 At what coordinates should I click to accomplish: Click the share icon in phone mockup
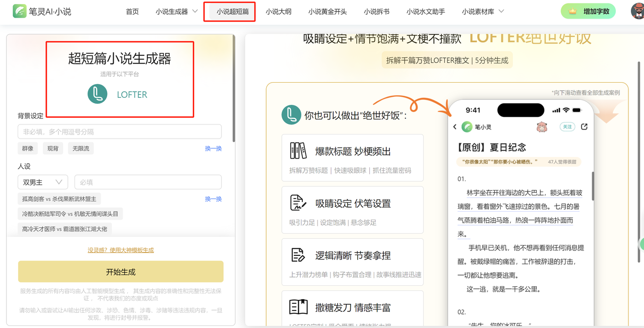[x=584, y=126]
